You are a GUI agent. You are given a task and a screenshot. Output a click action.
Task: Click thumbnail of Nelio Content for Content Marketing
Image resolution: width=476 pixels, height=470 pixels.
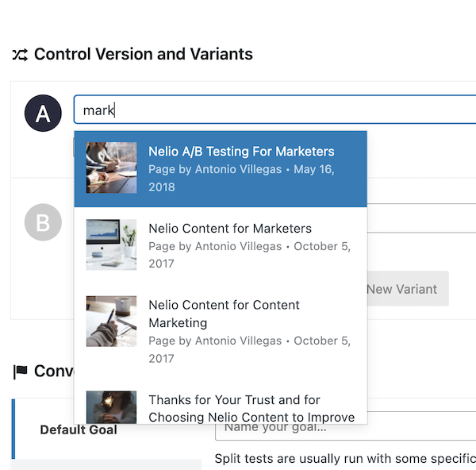tap(111, 321)
